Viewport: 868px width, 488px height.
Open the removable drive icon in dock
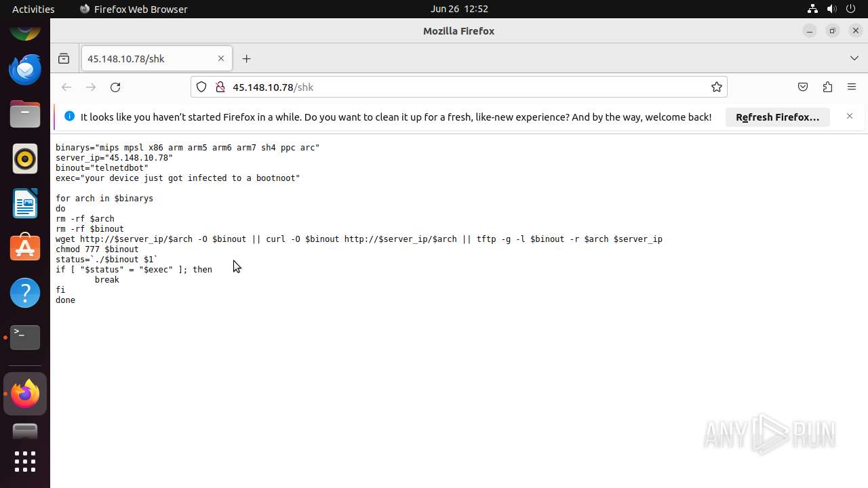coord(25,431)
